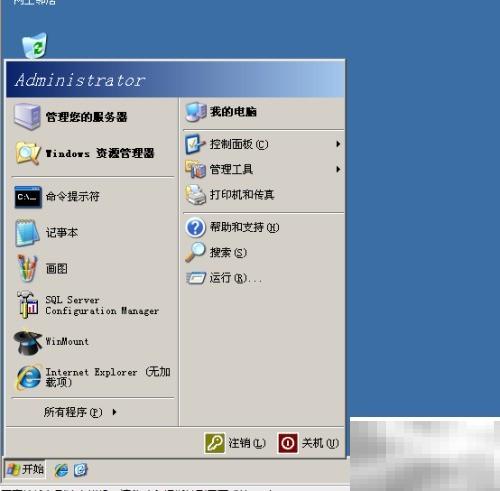Click the Command Prompt black icon

click(28, 197)
